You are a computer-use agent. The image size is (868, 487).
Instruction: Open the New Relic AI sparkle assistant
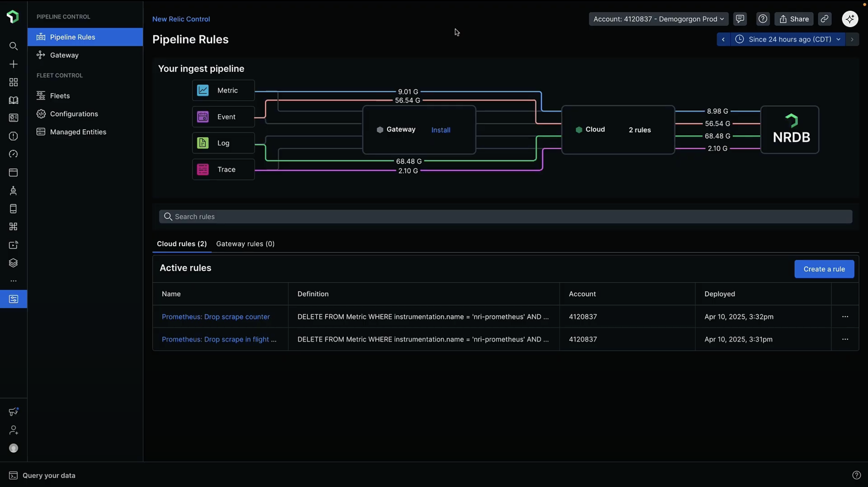click(x=850, y=19)
